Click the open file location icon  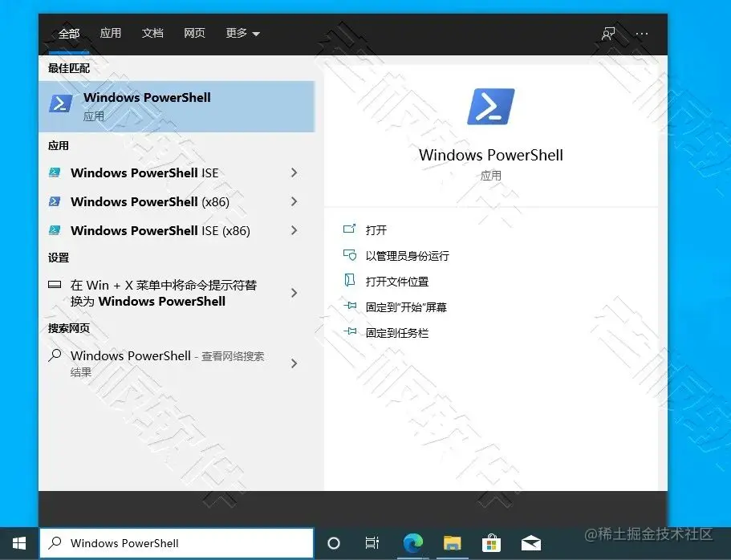(349, 280)
